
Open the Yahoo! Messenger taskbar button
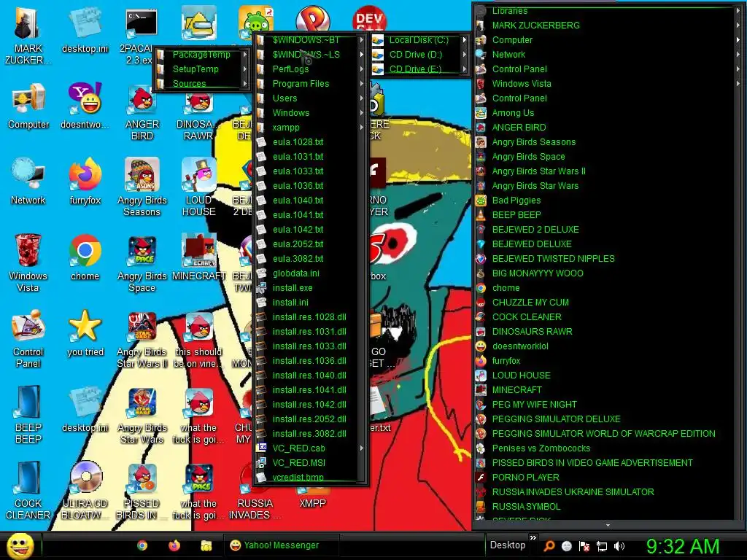[x=281, y=545]
